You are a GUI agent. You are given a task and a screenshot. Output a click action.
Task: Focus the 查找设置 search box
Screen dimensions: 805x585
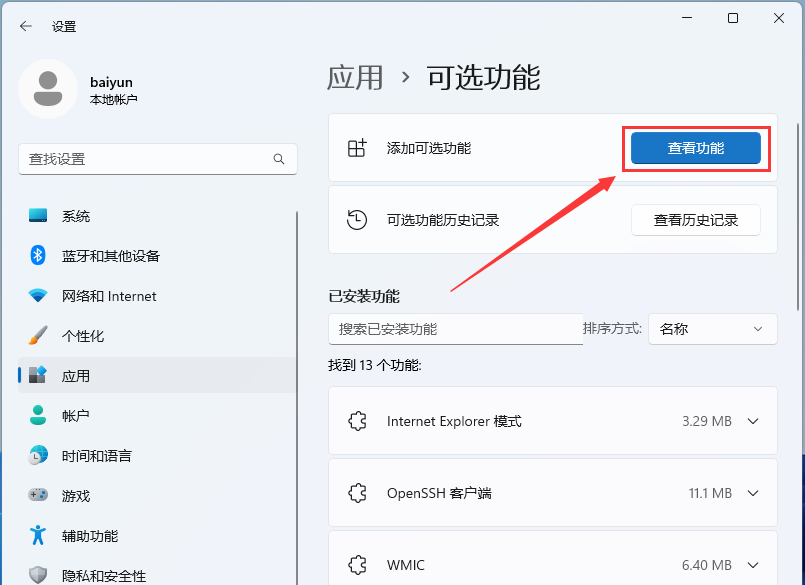click(x=158, y=159)
